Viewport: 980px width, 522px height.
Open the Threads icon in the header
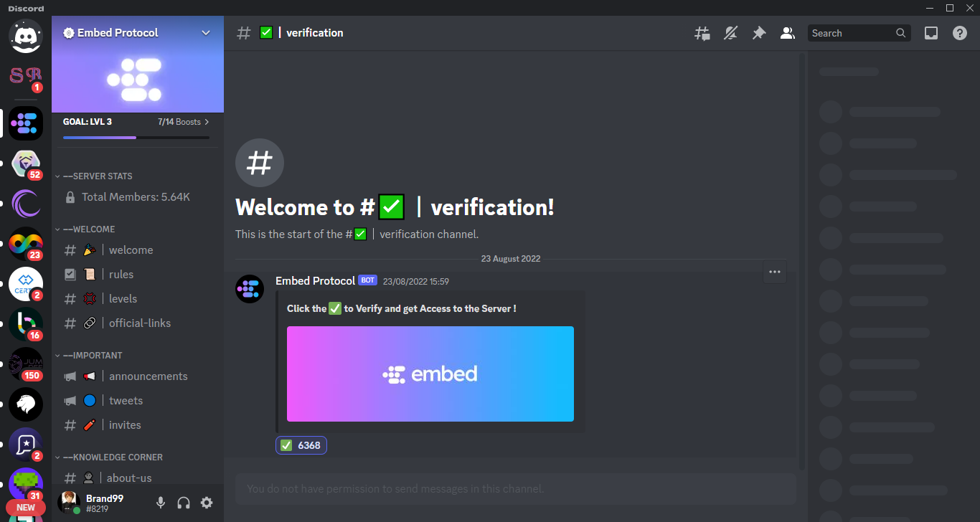(702, 33)
